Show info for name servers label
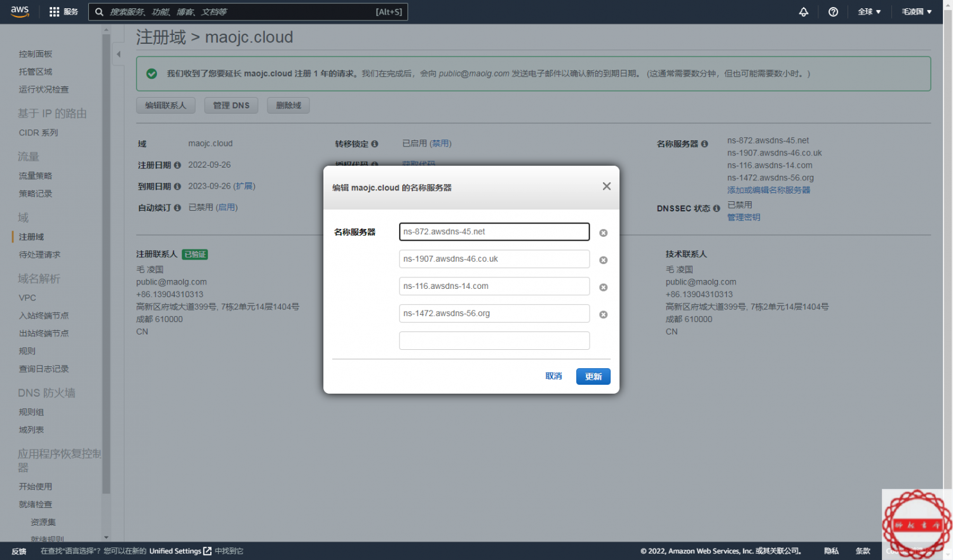Screen dimensions: 953x560 click(x=705, y=144)
